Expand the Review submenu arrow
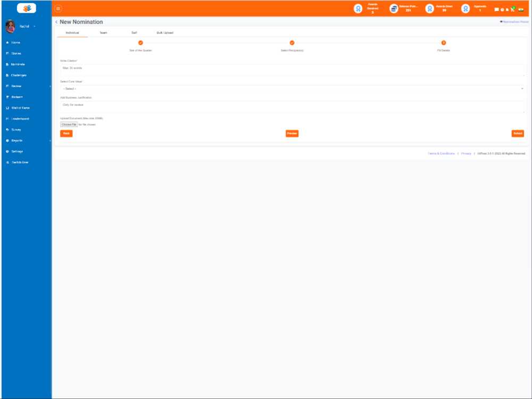532x399 pixels. 50,86
